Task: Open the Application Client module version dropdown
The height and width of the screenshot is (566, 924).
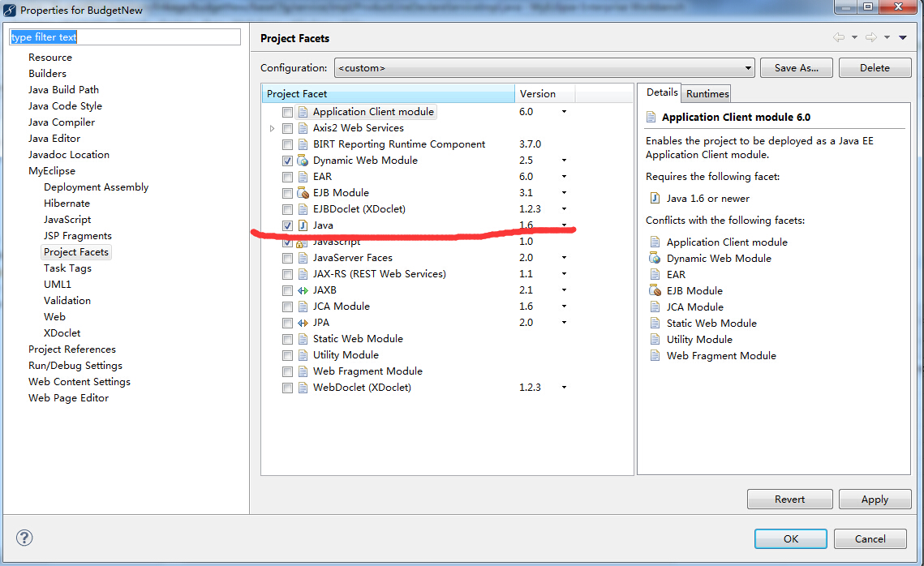Action: point(564,111)
